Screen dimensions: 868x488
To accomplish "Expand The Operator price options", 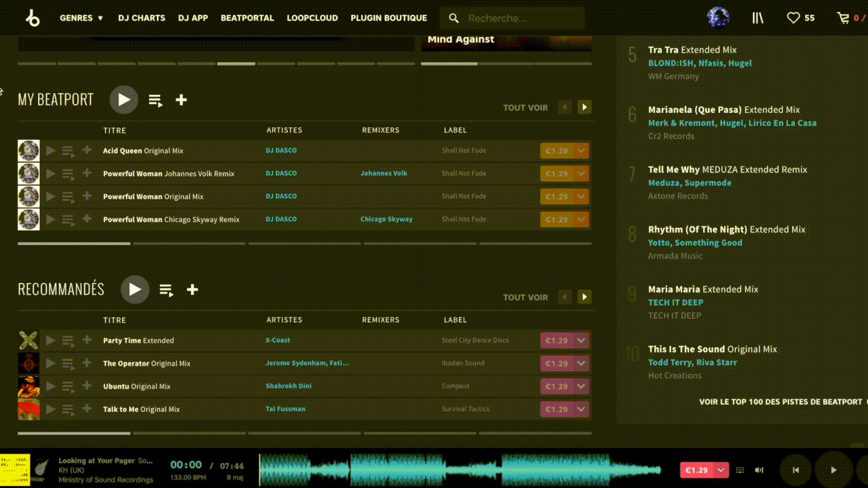I will [x=581, y=363].
